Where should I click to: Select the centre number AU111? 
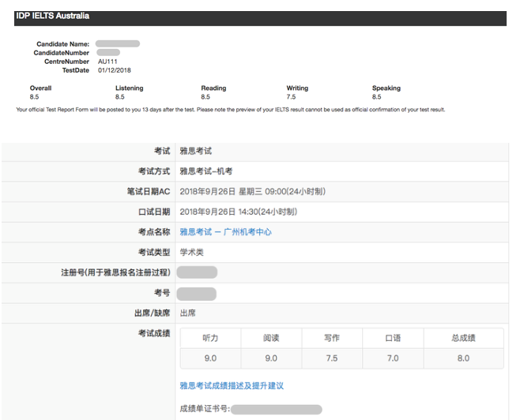coord(108,62)
